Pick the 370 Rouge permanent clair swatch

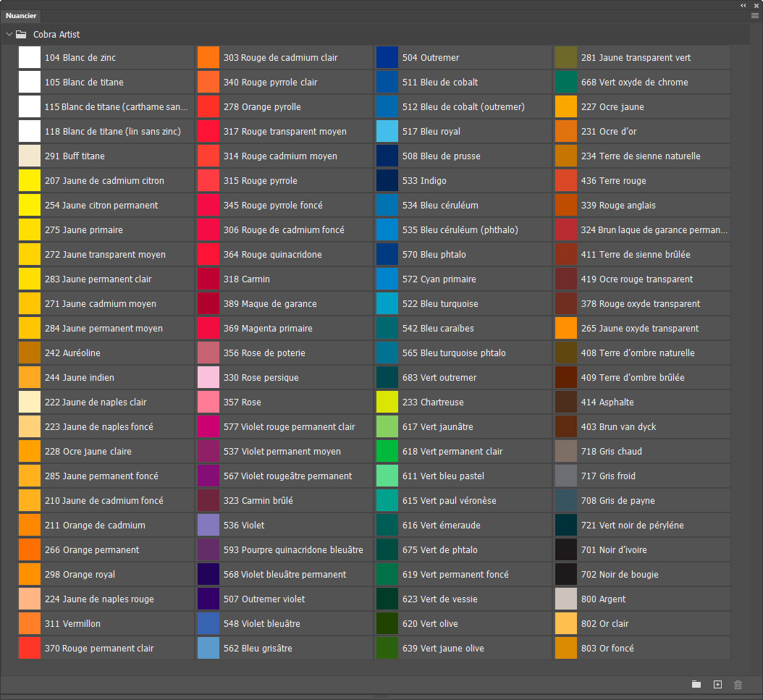pos(29,649)
